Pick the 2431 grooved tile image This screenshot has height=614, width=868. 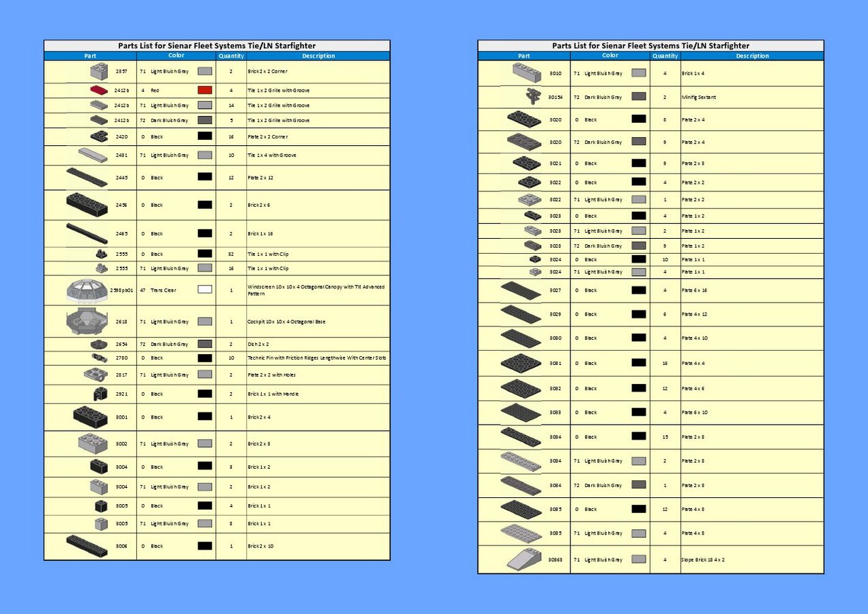93,155
